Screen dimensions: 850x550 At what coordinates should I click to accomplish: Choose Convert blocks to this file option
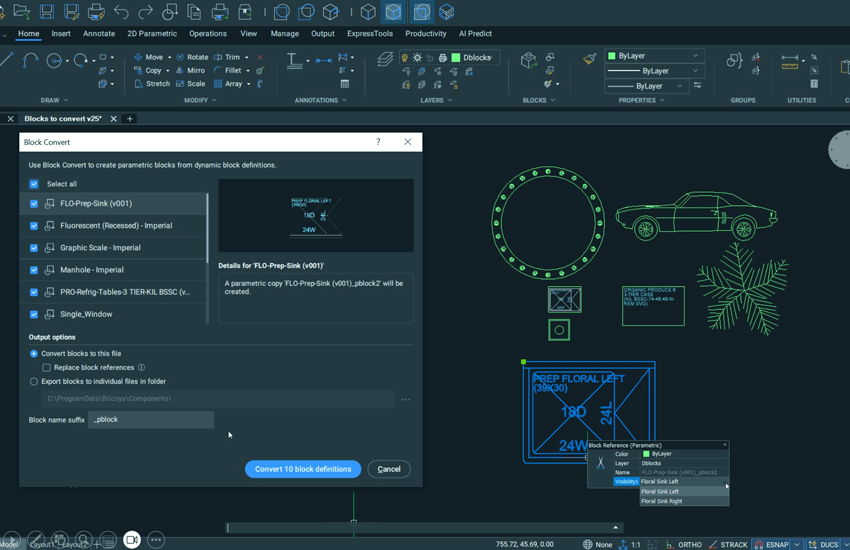tap(34, 353)
